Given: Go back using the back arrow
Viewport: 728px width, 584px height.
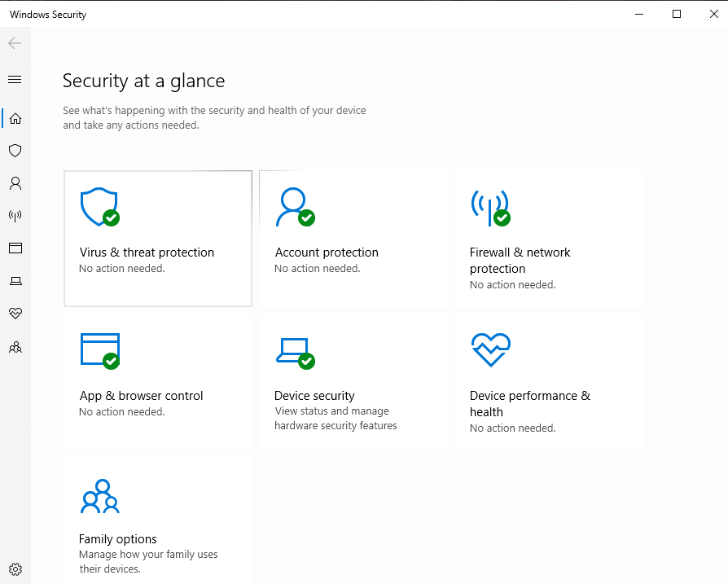Looking at the screenshot, I should (15, 44).
